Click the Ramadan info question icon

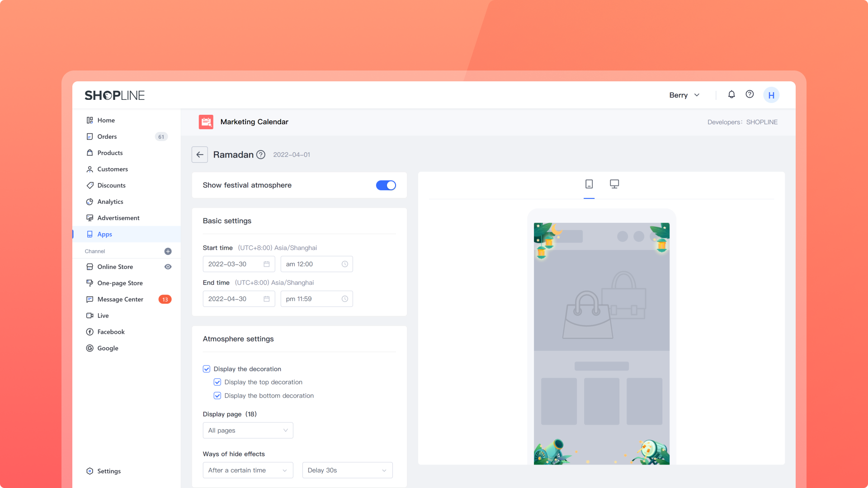[261, 155]
